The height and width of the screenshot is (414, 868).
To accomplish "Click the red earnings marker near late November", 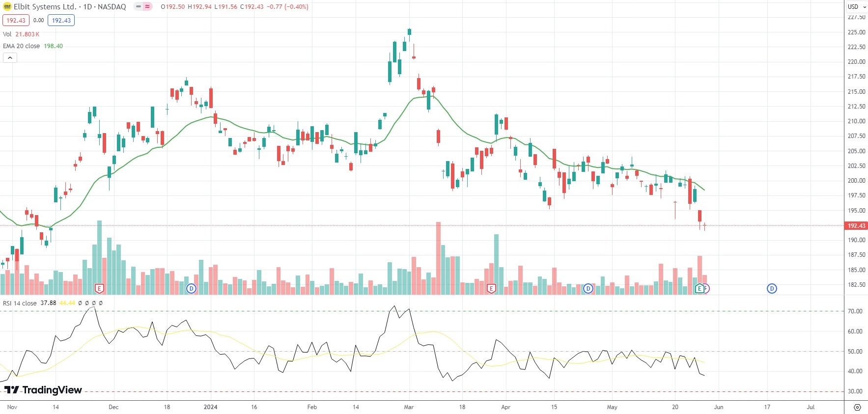I will (99, 289).
